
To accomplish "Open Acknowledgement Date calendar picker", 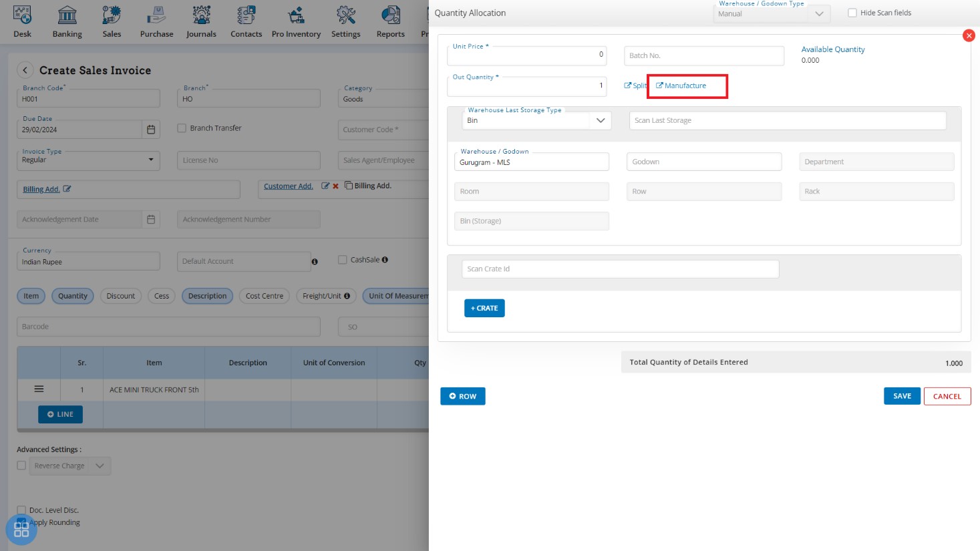I will click(151, 219).
